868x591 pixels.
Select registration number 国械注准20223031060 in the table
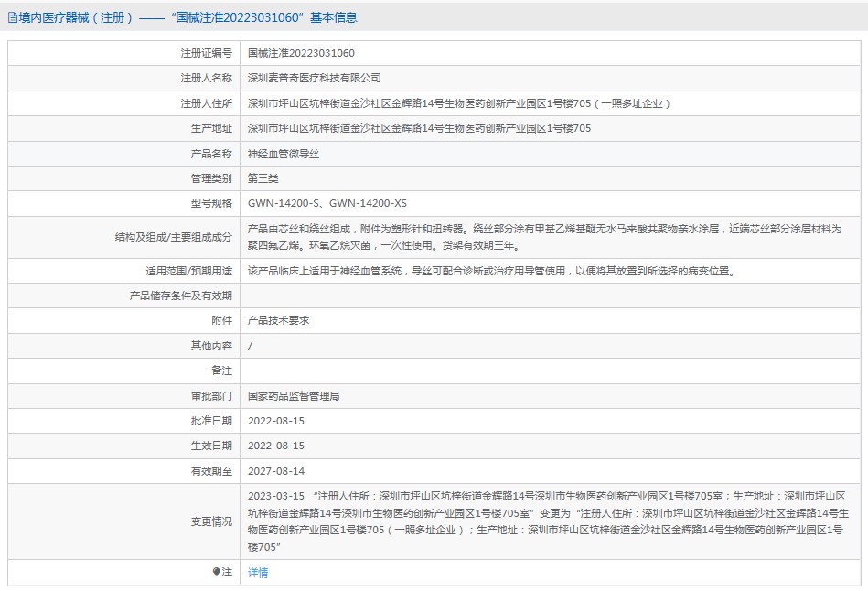pos(301,54)
